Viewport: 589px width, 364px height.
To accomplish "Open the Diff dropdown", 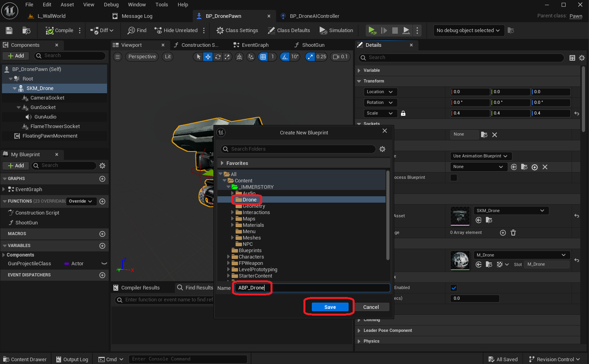I will (x=102, y=31).
